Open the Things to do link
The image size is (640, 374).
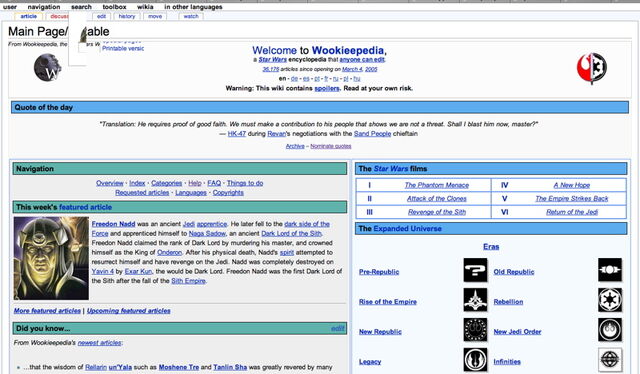[x=245, y=183]
